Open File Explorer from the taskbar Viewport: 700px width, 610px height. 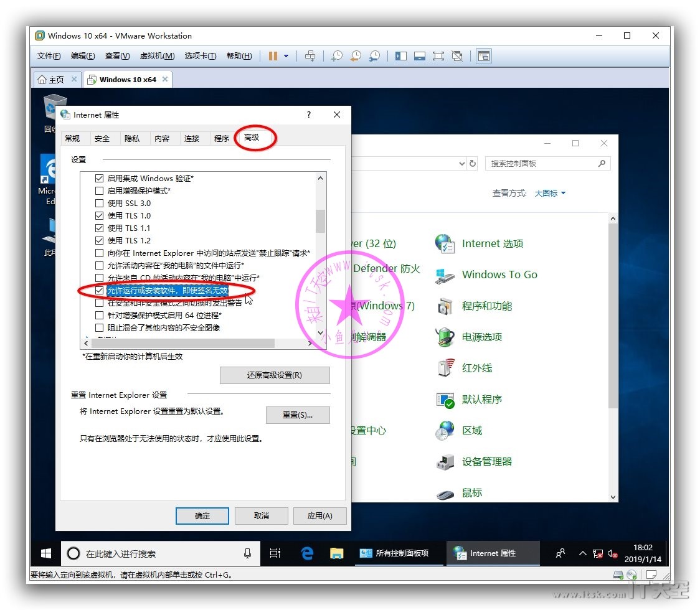336,554
